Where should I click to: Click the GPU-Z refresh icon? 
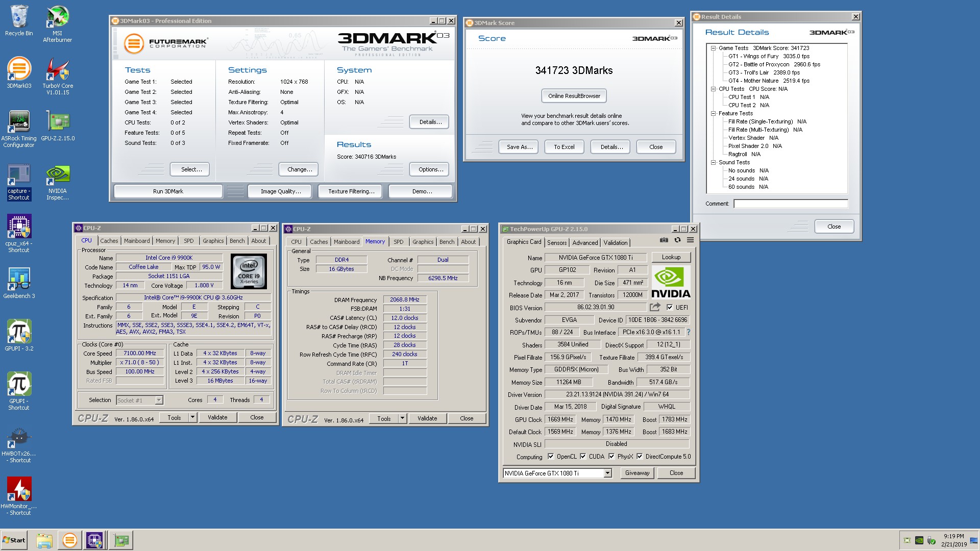(677, 240)
